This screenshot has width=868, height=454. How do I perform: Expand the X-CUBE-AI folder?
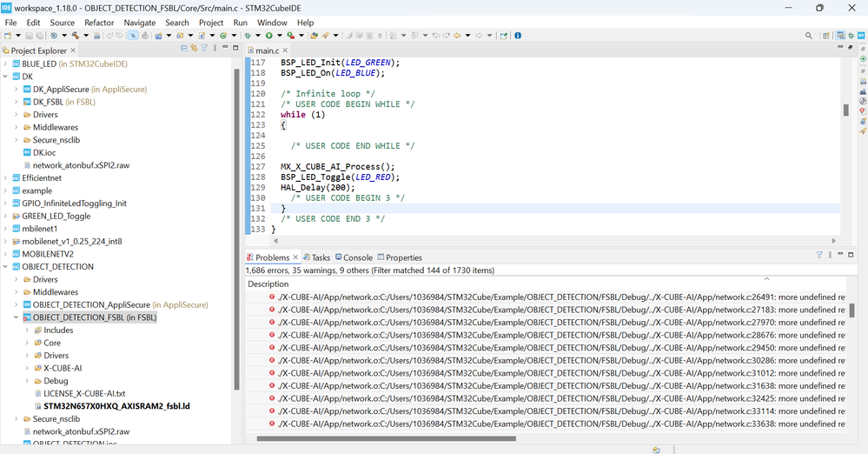coord(27,368)
